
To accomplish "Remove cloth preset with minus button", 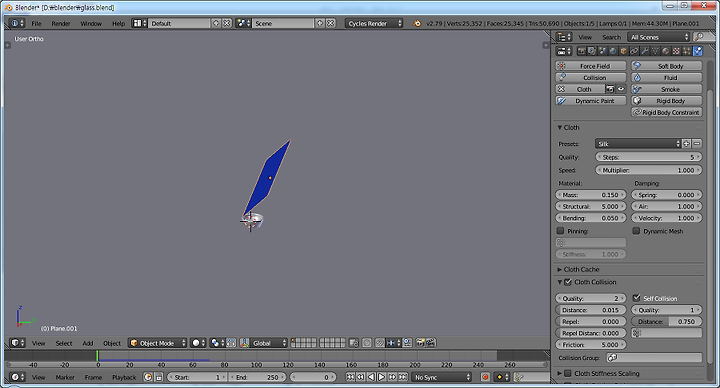I will coord(697,144).
